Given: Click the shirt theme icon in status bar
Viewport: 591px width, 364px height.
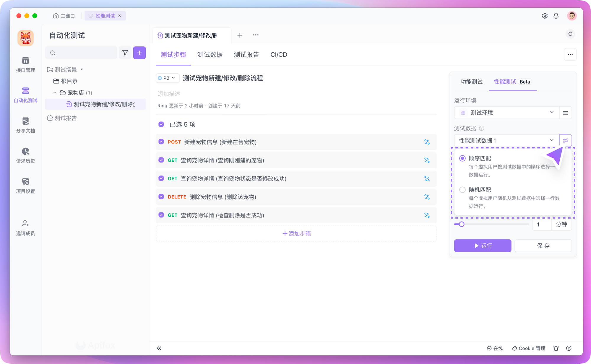Looking at the screenshot, I should [556, 348].
